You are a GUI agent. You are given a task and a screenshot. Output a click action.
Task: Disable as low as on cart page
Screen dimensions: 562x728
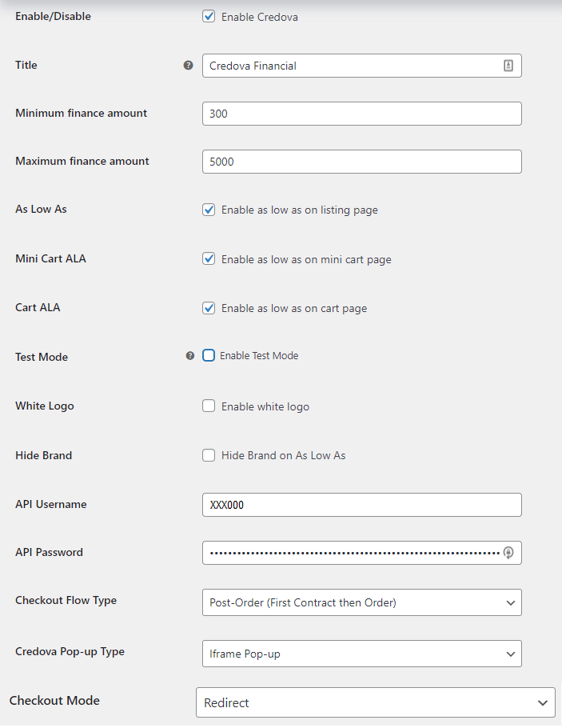point(209,308)
